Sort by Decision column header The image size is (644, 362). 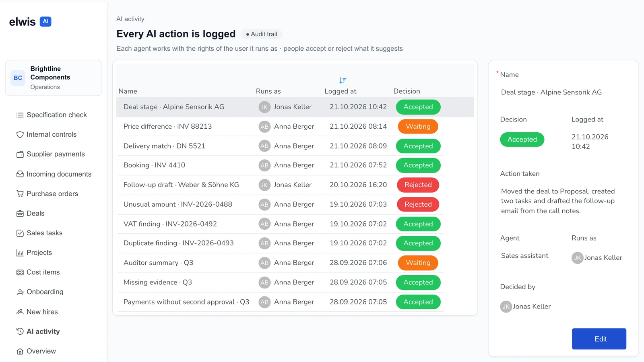coord(407,91)
